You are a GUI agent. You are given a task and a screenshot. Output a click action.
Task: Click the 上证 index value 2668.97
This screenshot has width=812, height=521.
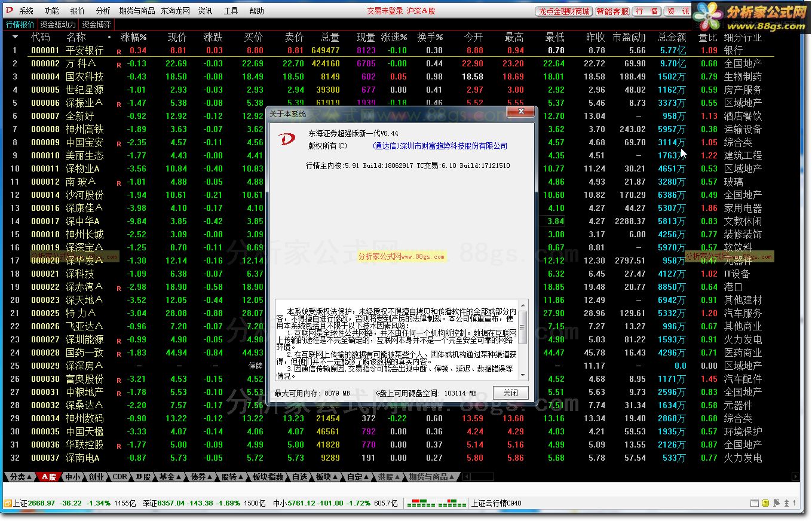click(41, 503)
